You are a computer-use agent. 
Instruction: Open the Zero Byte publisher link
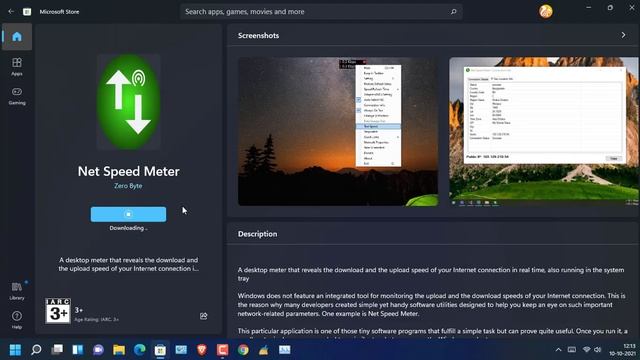tap(128, 186)
